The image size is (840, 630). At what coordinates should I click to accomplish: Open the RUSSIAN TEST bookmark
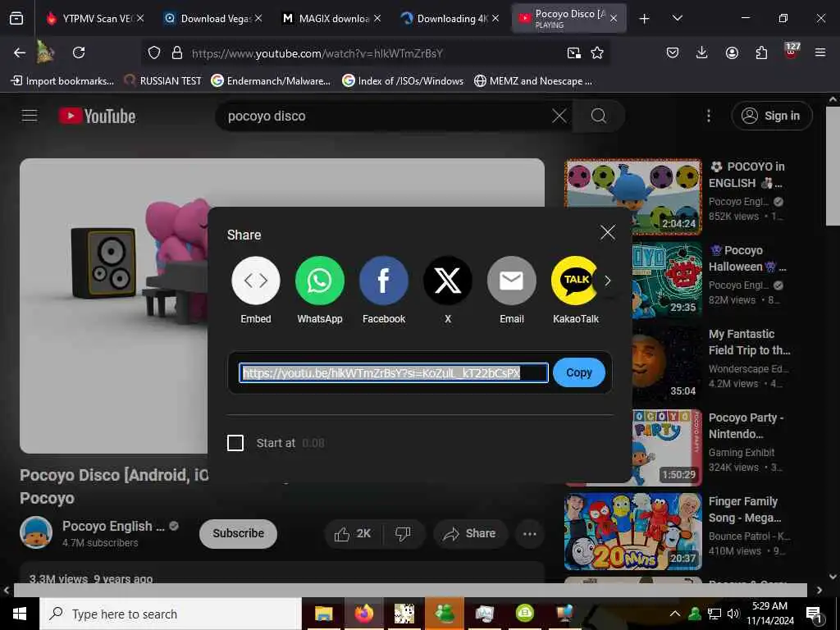pos(163,81)
